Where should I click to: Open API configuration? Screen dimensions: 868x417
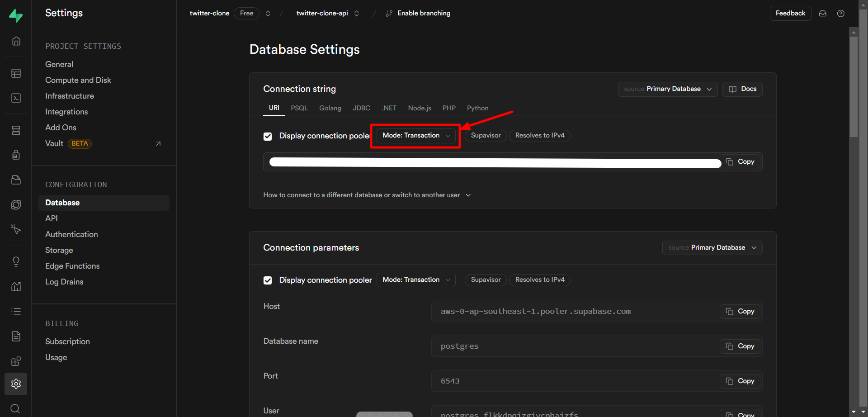point(52,218)
